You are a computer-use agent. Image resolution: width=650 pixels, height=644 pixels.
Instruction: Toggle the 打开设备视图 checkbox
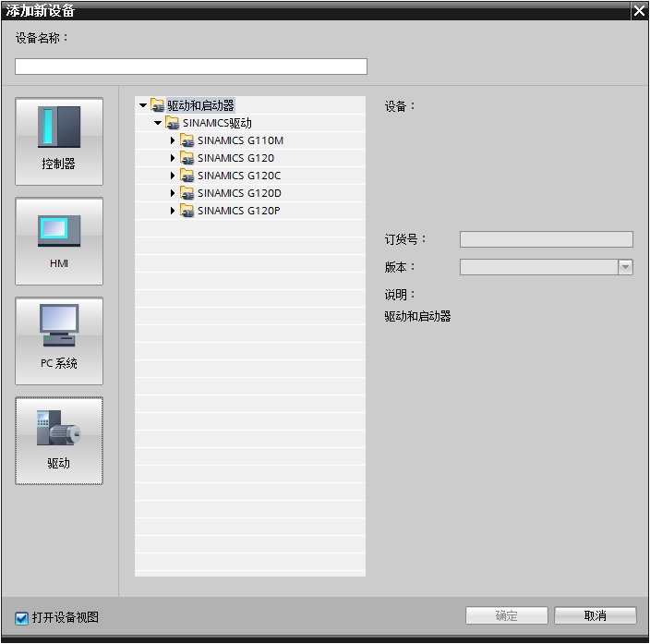tap(21, 618)
